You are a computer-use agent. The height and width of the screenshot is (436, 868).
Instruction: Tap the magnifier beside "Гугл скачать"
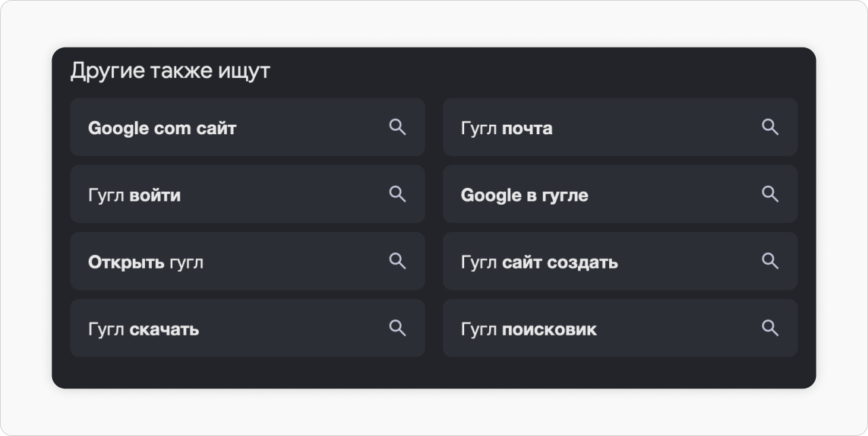[398, 328]
